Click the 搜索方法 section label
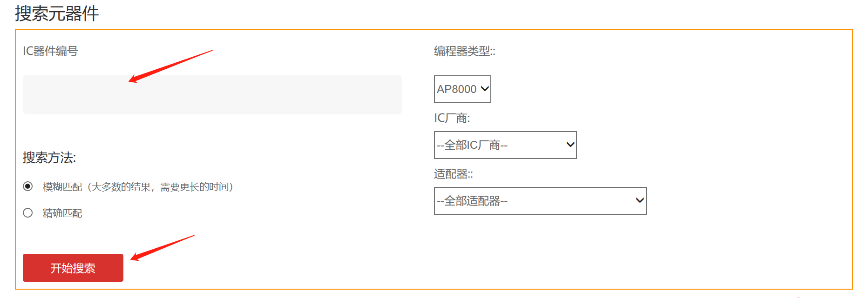Image resolution: width=868 pixels, height=298 pixels. tap(49, 158)
